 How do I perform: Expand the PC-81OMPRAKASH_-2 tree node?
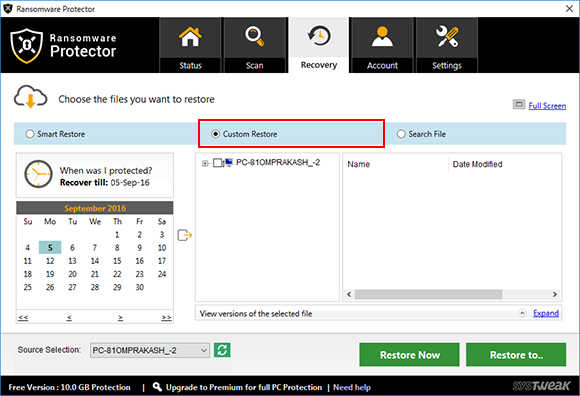205,163
